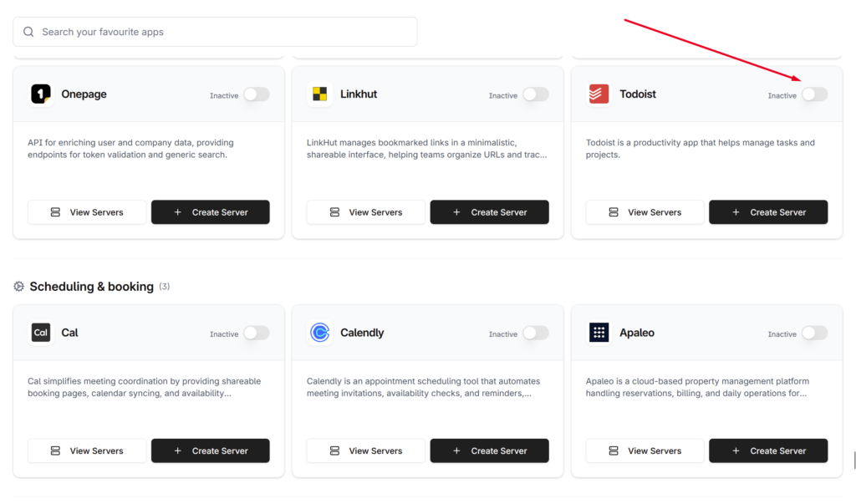Click the Todoist app logo
Image resolution: width=856 pixels, height=504 pixels.
(x=599, y=94)
